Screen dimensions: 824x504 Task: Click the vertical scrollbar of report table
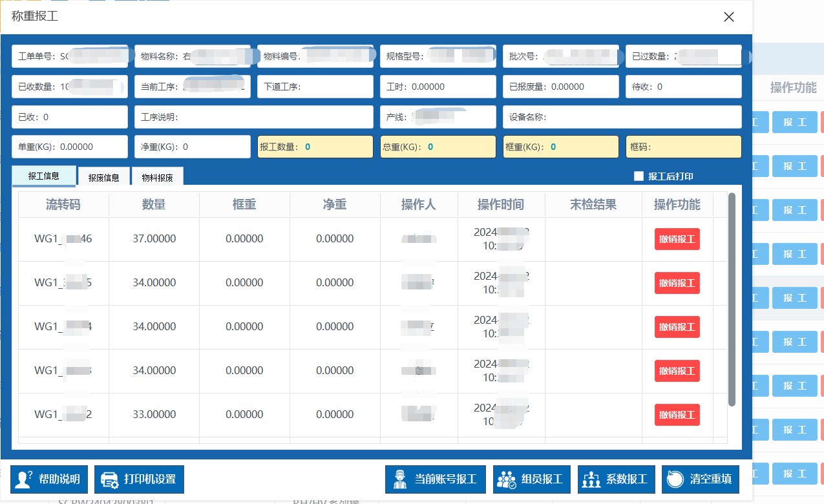[732, 297]
